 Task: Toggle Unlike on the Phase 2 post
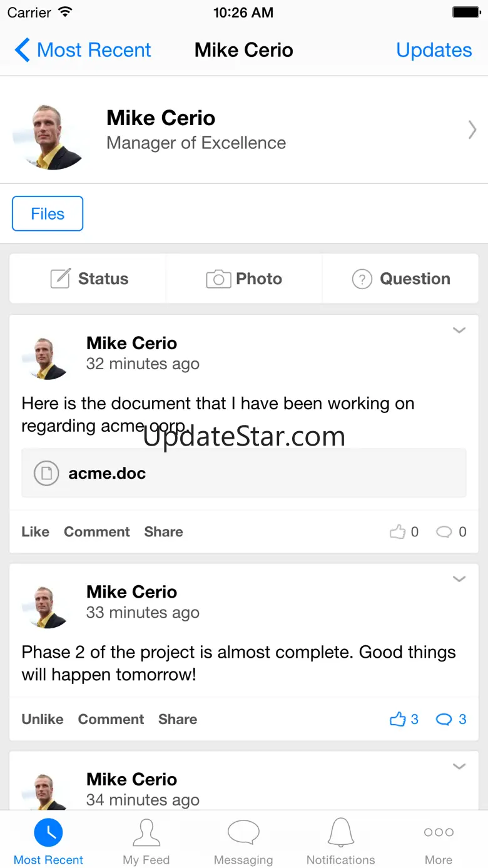(43, 719)
